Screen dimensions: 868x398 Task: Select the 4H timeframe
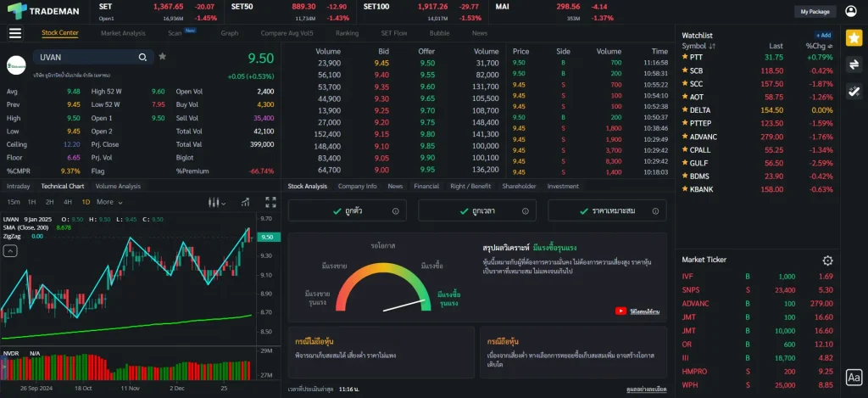pos(68,202)
